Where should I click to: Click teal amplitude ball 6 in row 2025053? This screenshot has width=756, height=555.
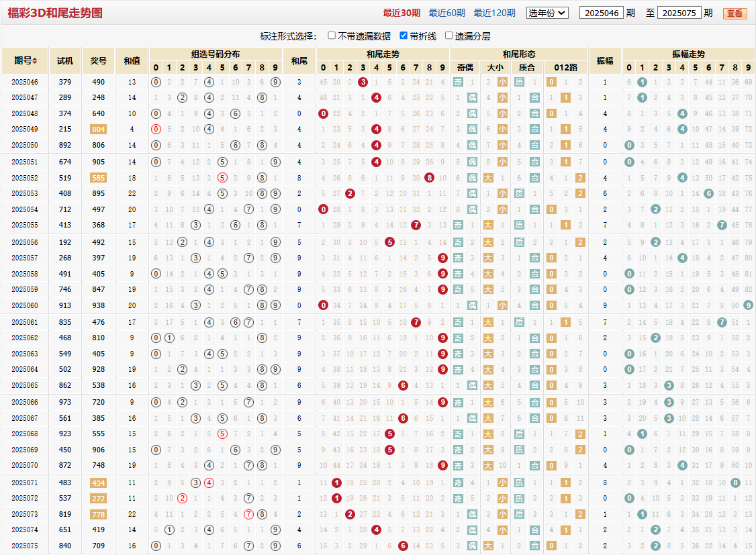click(x=708, y=194)
